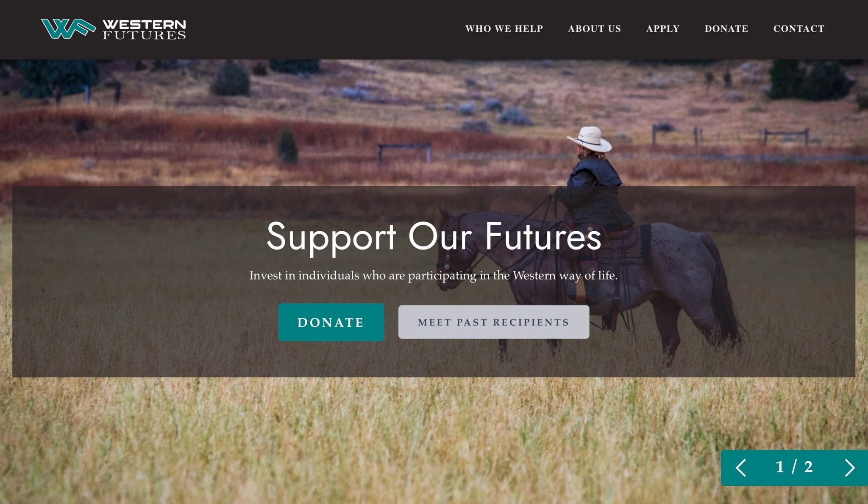This screenshot has height=504, width=868.
Task: Click the horse's head in the photo
Action: [450, 250]
